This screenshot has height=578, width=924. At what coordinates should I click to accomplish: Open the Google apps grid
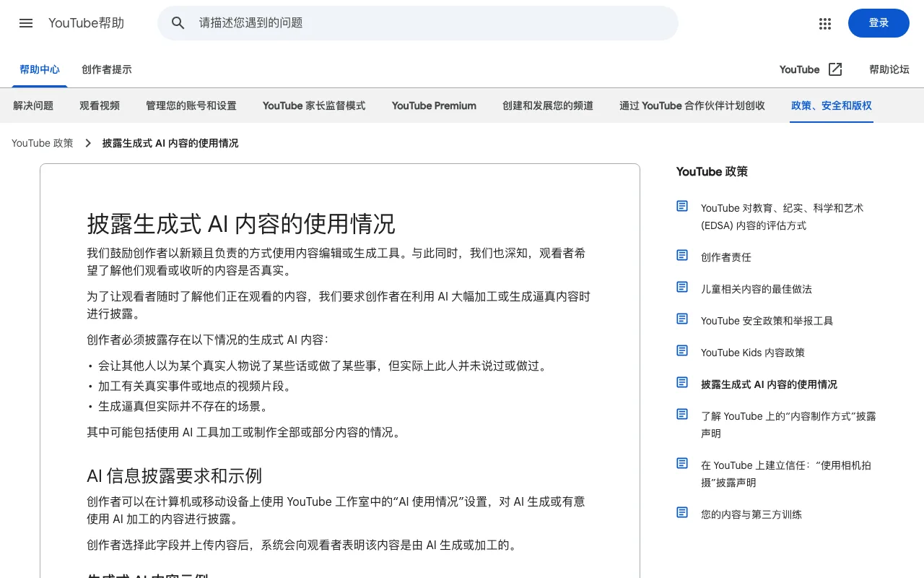click(x=825, y=23)
